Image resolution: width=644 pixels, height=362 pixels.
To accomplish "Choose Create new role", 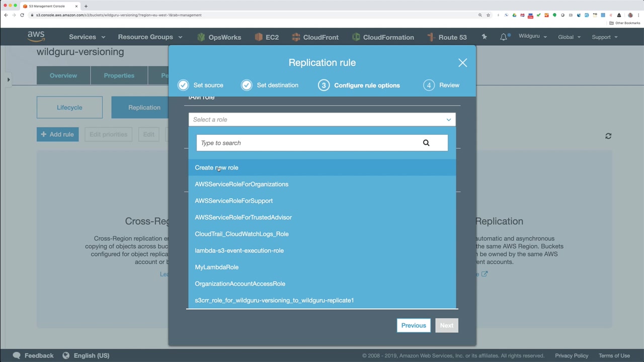I will (322, 167).
